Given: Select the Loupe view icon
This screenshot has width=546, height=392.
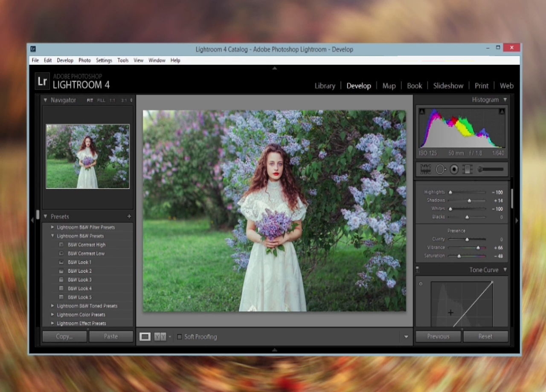Looking at the screenshot, I should coord(145,337).
